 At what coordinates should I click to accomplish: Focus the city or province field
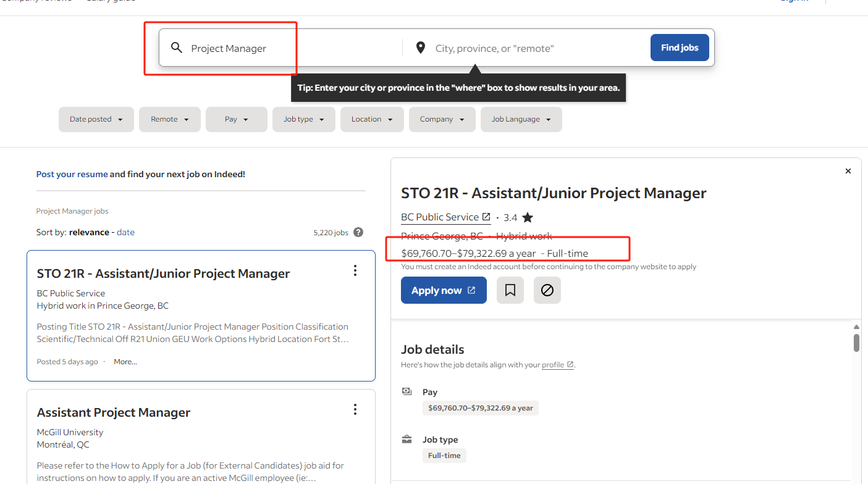(x=537, y=48)
